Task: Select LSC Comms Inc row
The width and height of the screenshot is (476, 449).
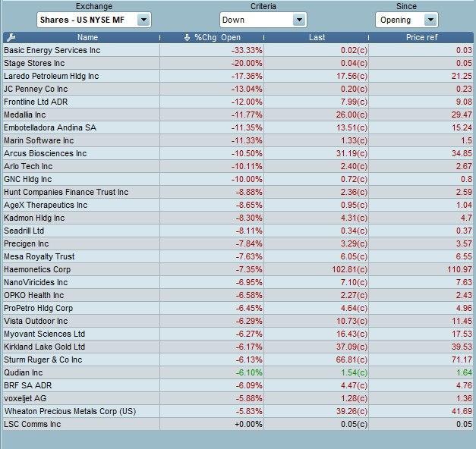Action: coord(238,424)
